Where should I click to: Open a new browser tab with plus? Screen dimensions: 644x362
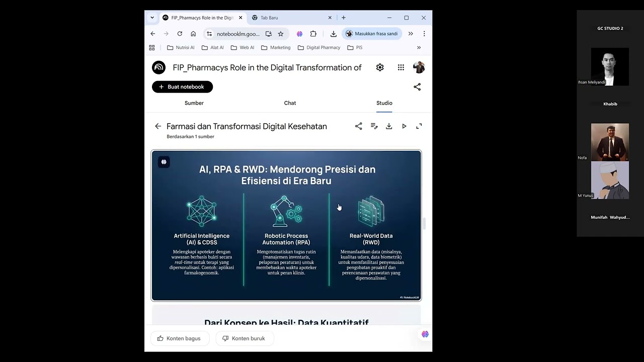(x=344, y=18)
